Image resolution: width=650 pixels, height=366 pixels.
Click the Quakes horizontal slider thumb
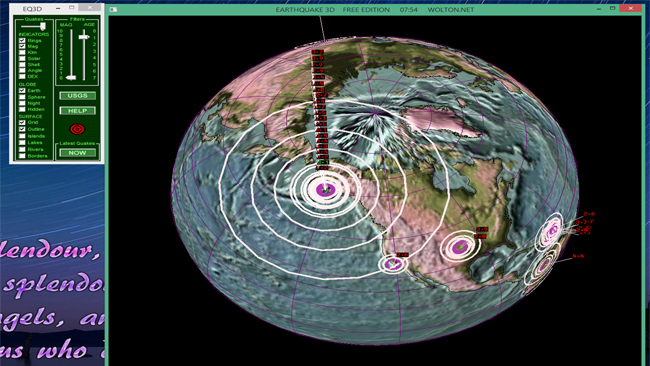point(43,26)
